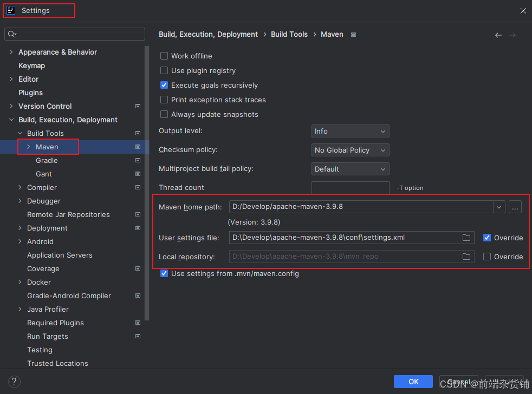Click the settings tree vertical scrollbar

[x=147, y=183]
